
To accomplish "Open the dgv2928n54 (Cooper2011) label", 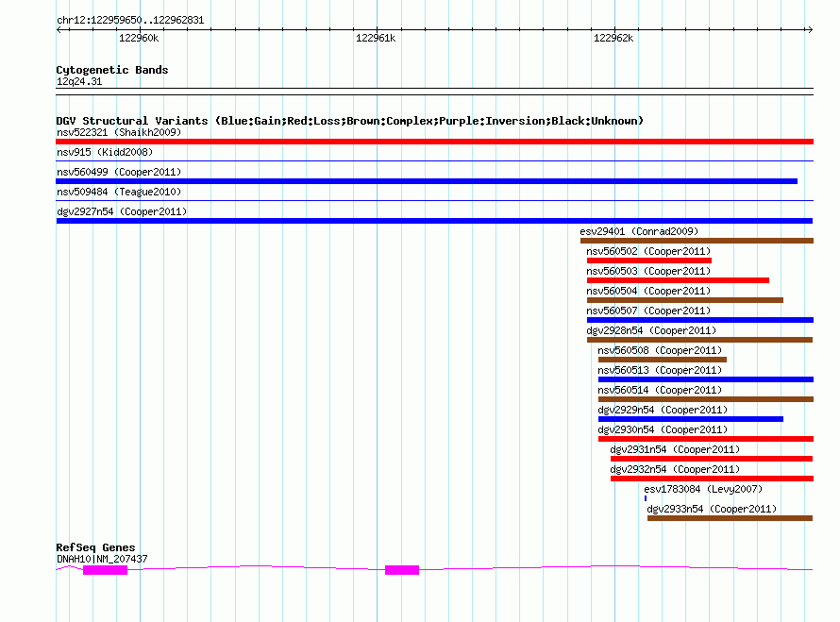I will point(651,330).
